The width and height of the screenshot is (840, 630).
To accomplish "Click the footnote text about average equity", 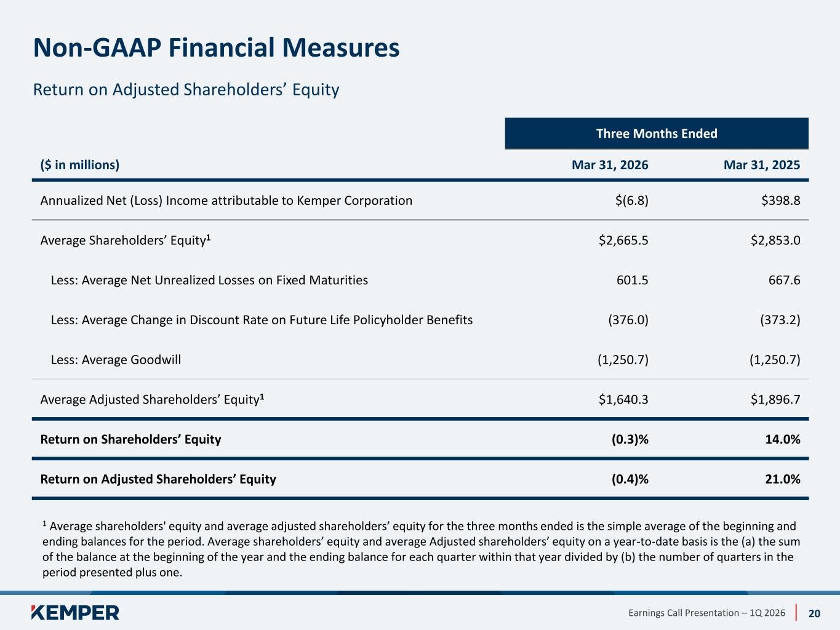I will point(421,549).
